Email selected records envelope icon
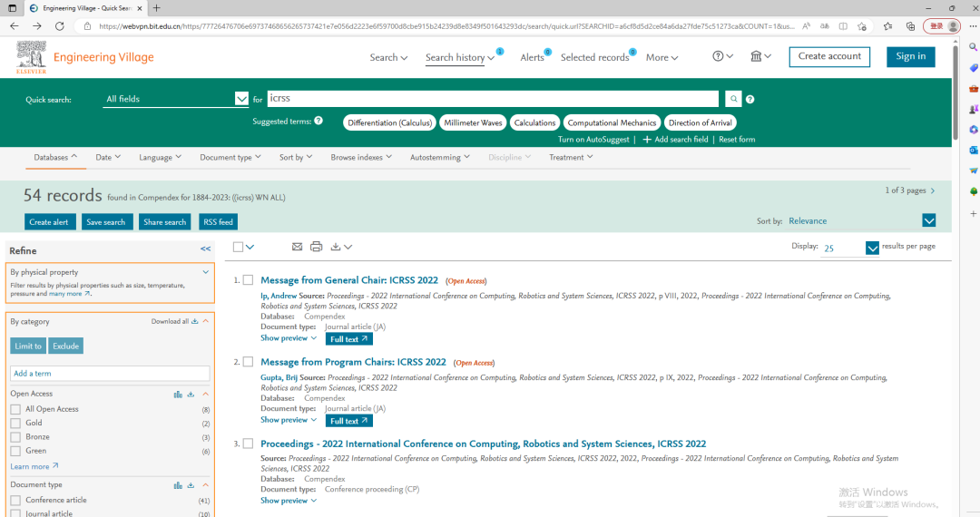 point(297,247)
